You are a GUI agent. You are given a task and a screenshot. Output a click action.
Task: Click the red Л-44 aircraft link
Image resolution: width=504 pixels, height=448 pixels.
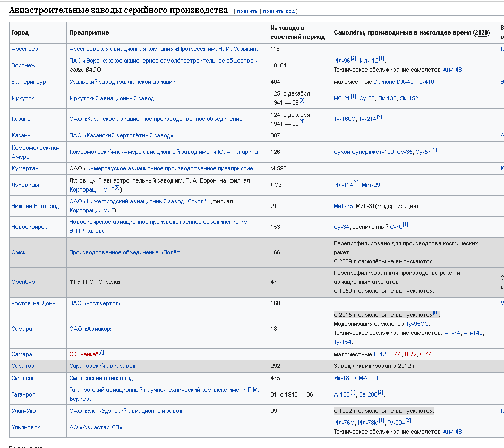point(395,354)
